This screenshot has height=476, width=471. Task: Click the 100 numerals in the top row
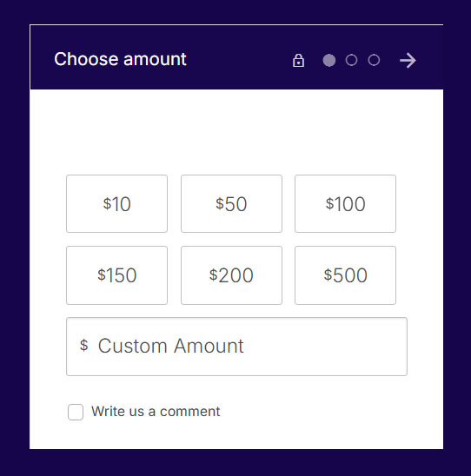click(350, 204)
